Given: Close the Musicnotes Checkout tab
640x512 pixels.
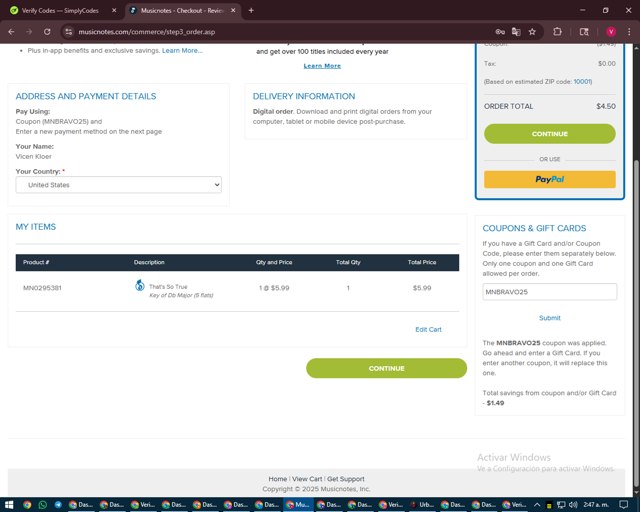Looking at the screenshot, I should (x=233, y=11).
